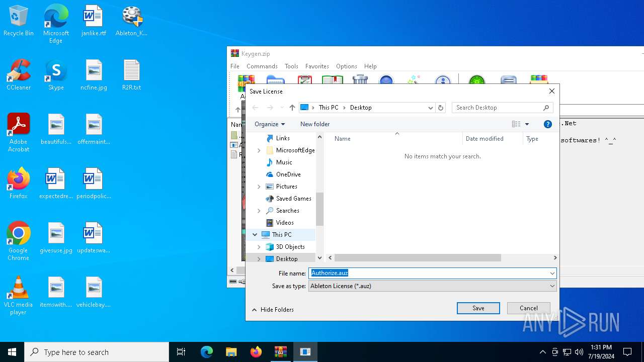Open WinRAR from the taskbar
This screenshot has height=362, width=644.
280,352
